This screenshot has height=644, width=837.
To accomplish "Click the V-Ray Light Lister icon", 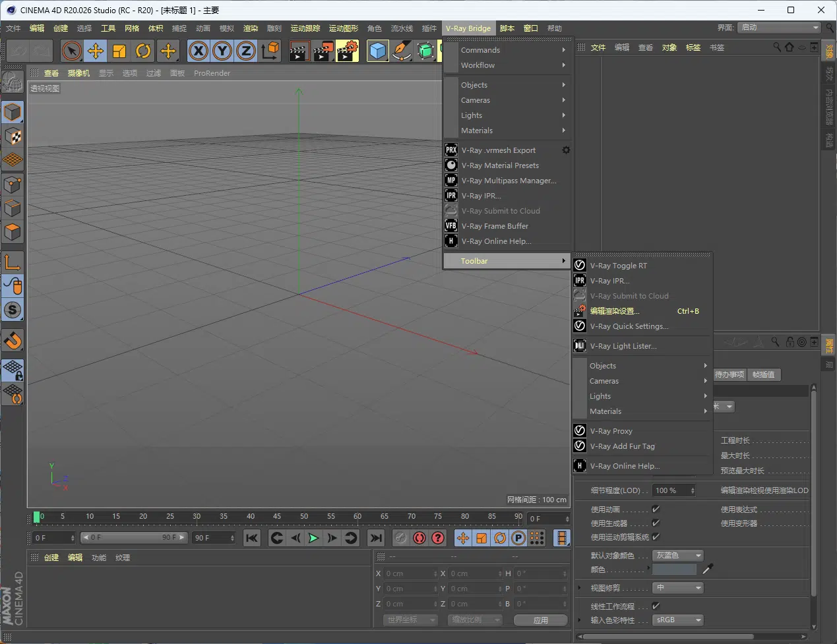I will [x=580, y=346].
